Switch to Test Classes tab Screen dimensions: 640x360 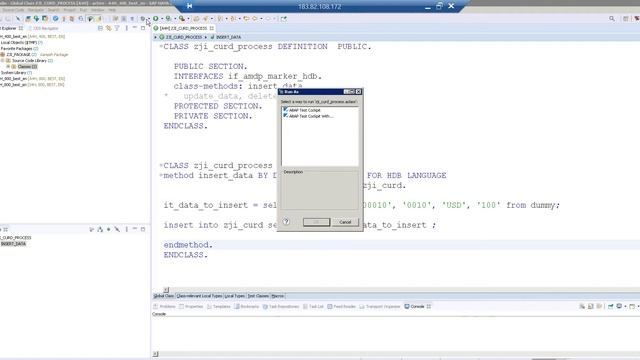pyautogui.click(x=258, y=296)
